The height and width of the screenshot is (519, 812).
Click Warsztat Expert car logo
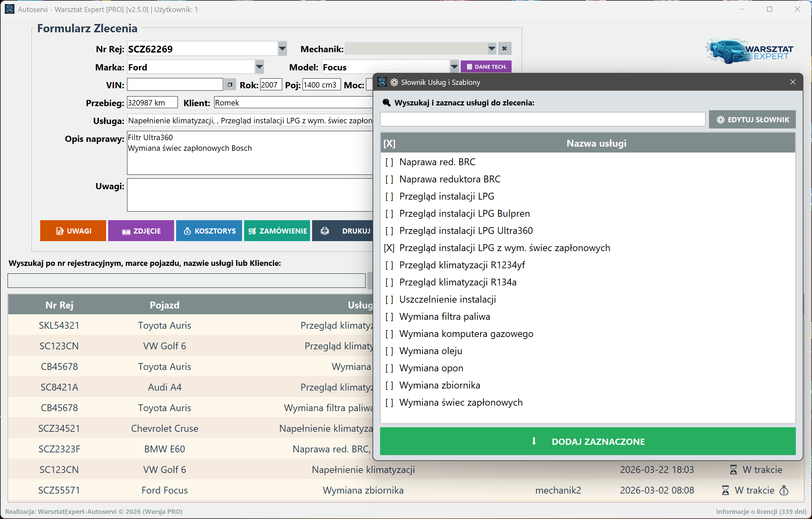(x=749, y=52)
